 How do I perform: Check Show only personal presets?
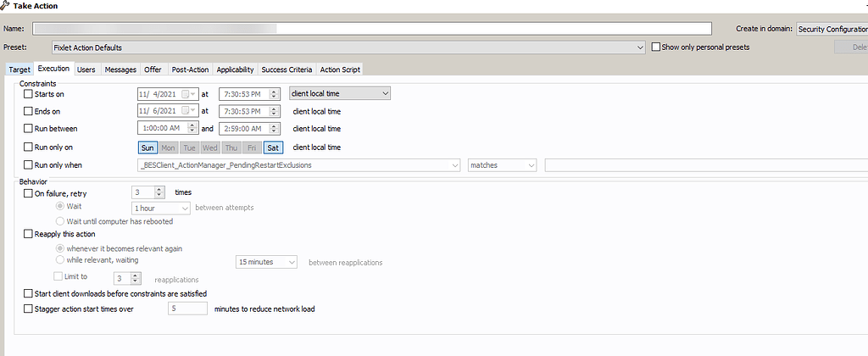click(655, 47)
